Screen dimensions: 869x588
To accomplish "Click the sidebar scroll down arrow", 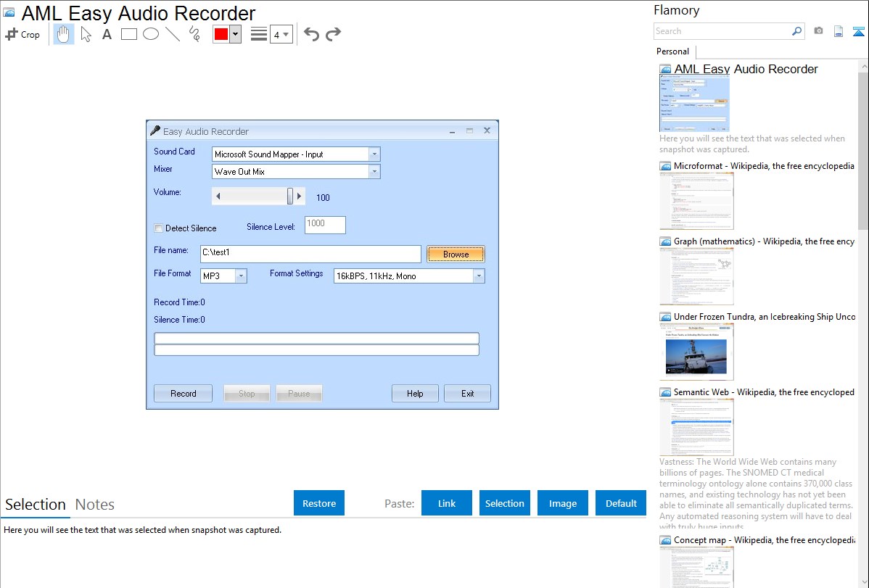I will [x=864, y=582].
